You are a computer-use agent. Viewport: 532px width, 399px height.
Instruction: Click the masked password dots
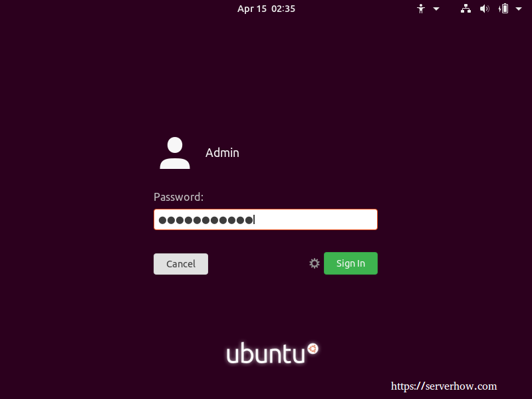coord(206,220)
